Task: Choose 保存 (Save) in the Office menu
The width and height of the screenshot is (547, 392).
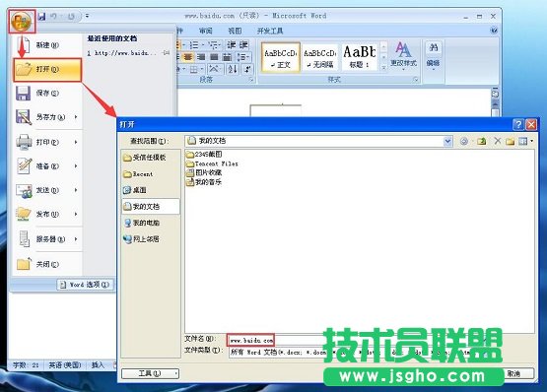Action: pyautogui.click(x=47, y=94)
